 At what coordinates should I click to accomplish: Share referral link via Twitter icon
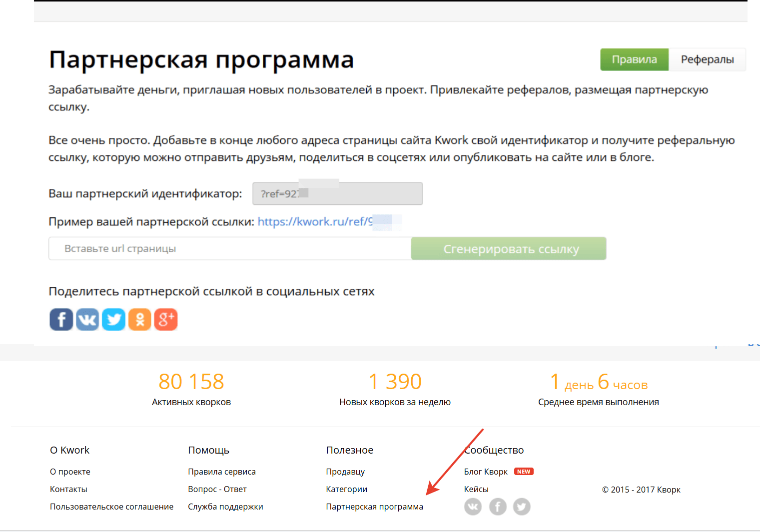[113, 320]
